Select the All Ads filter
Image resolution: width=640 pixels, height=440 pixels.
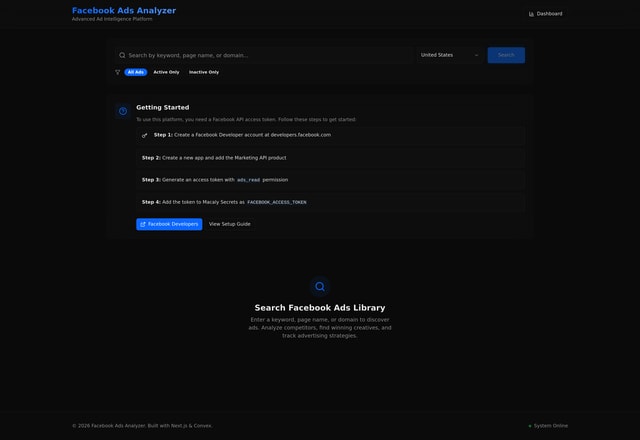(x=136, y=72)
